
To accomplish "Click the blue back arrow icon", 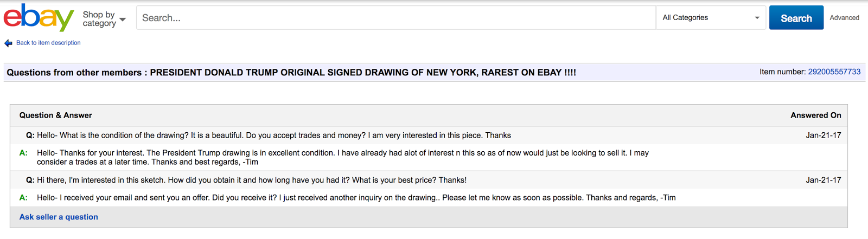I will (x=8, y=43).
